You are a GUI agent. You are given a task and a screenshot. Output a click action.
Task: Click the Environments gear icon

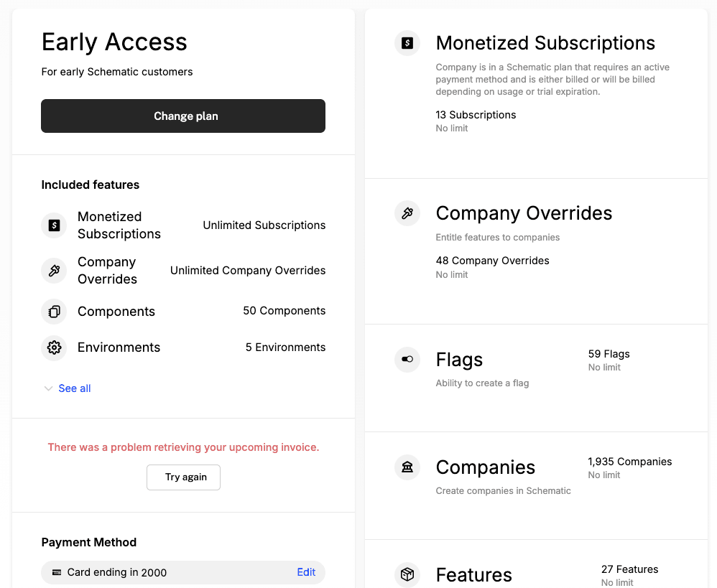click(x=54, y=347)
